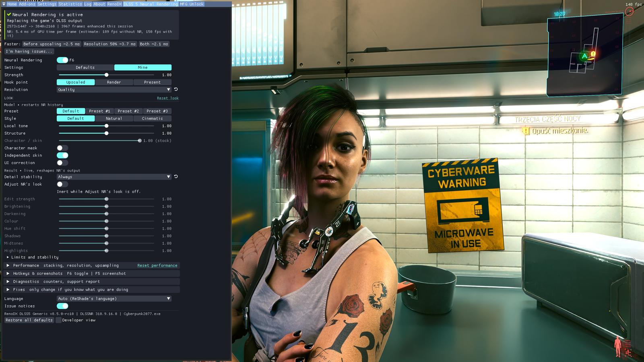Switch to the Add-ons tab

[27, 4]
